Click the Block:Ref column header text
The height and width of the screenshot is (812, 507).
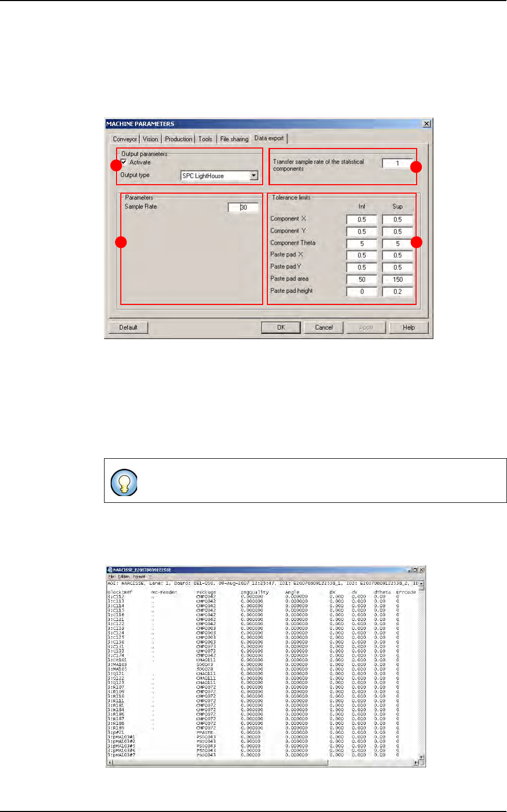(120, 592)
